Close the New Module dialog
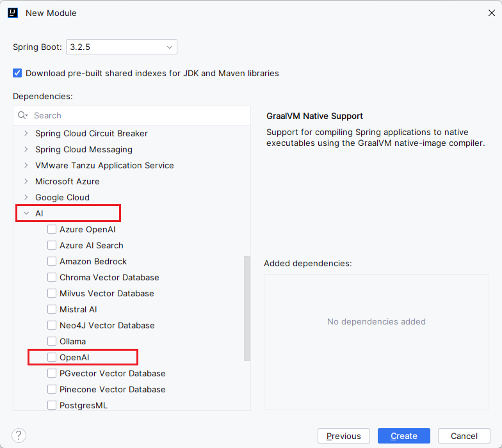502x448 pixels. [492, 13]
